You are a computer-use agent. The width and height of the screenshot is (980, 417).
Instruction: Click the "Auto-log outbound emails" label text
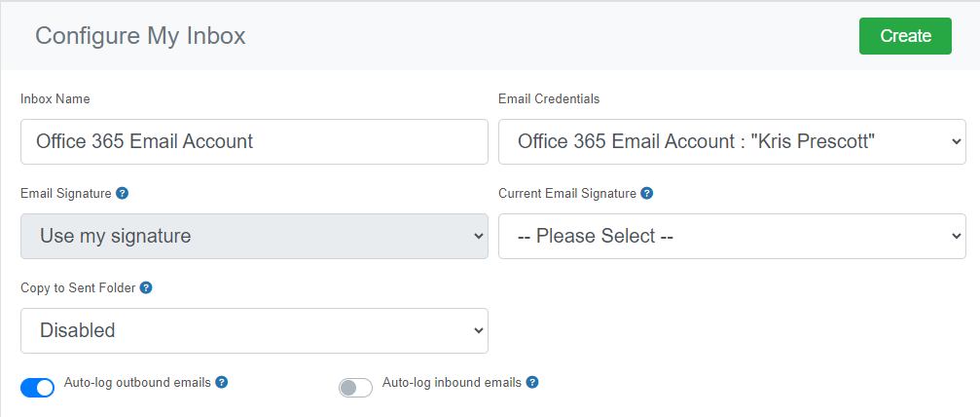(137, 382)
